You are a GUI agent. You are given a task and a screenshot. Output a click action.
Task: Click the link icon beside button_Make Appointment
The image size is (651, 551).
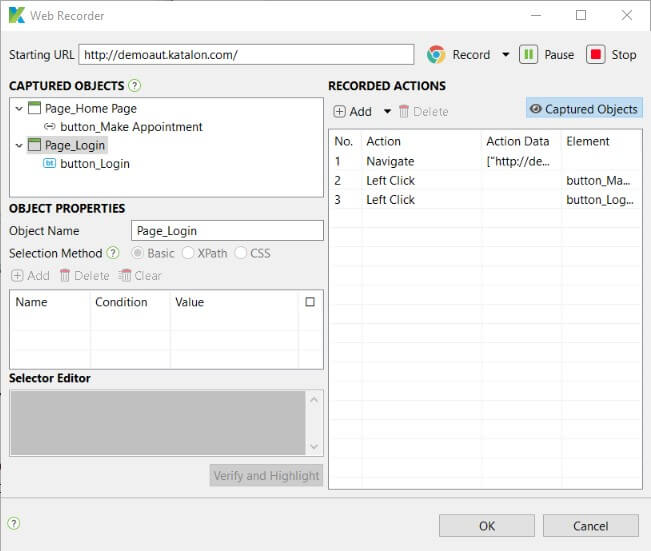(x=49, y=126)
